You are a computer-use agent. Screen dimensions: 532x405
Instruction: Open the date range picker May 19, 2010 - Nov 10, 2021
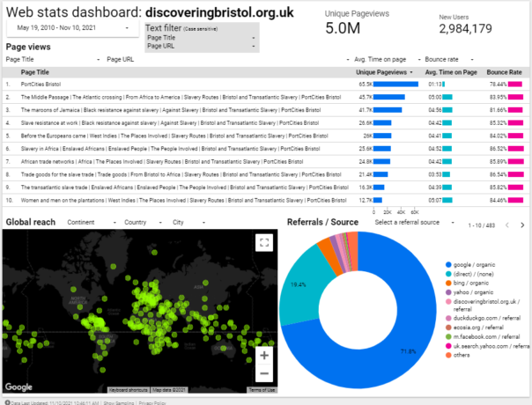point(72,28)
